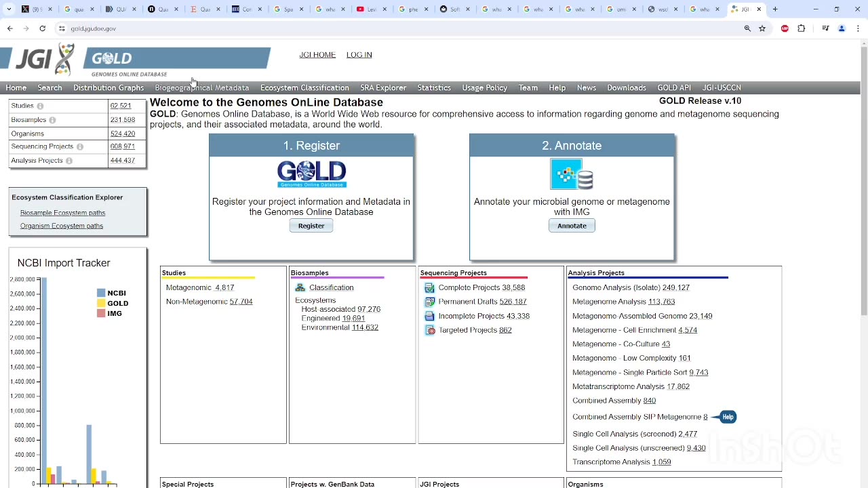Open the Downloads menu item
Image resolution: width=868 pixels, height=488 pixels.
(627, 88)
